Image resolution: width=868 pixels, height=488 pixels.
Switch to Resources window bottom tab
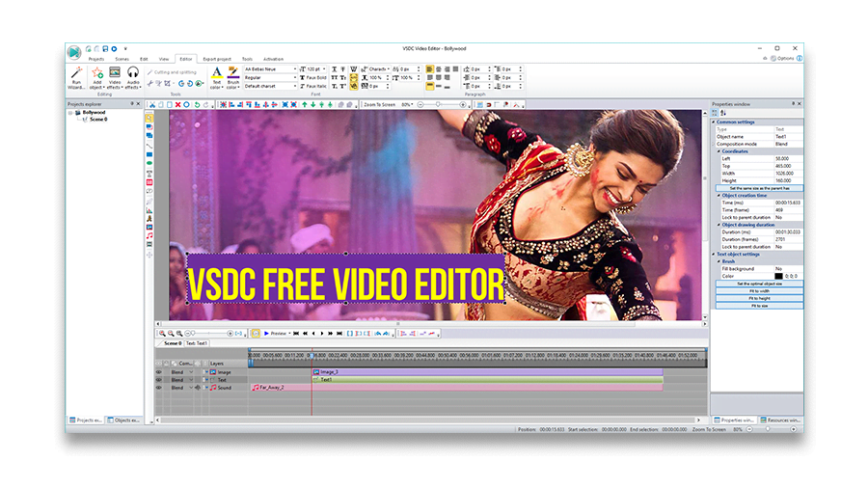click(x=780, y=420)
